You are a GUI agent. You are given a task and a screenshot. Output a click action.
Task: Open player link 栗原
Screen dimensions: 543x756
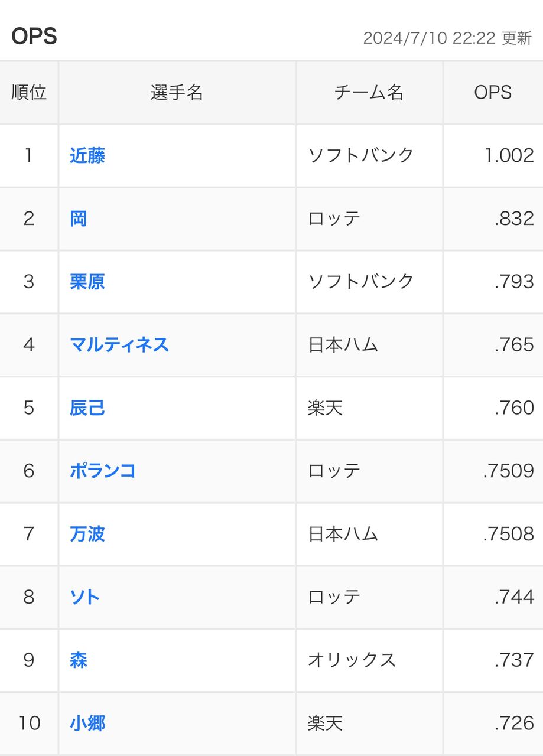[x=87, y=282]
